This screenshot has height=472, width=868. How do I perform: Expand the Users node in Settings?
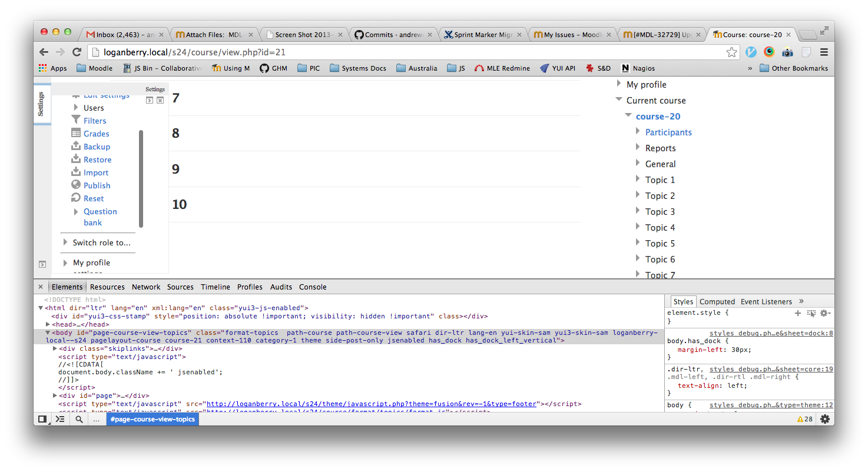[76, 107]
